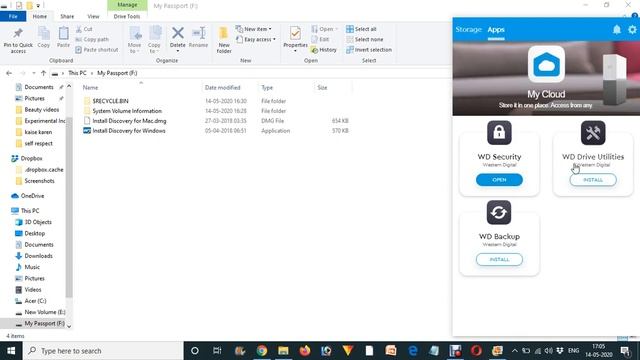This screenshot has height=360, width=640.
Task: Click This PC in the address bar
Action: pos(77,73)
